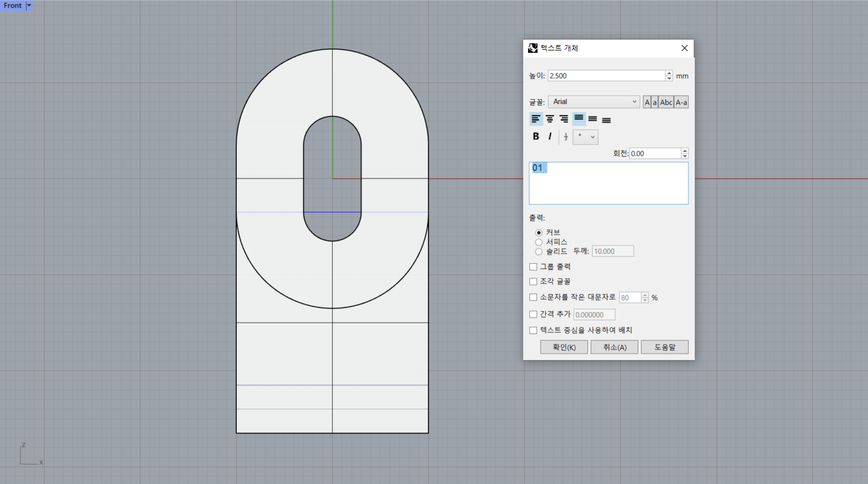Select the 커브 output radio button
This screenshot has height=484, width=868.
click(539, 233)
